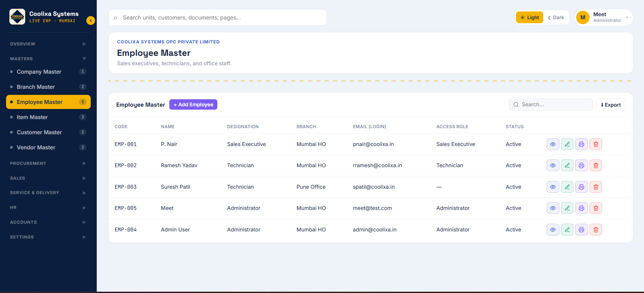
Task: Navigate to Customer Master
Action: 48,132
